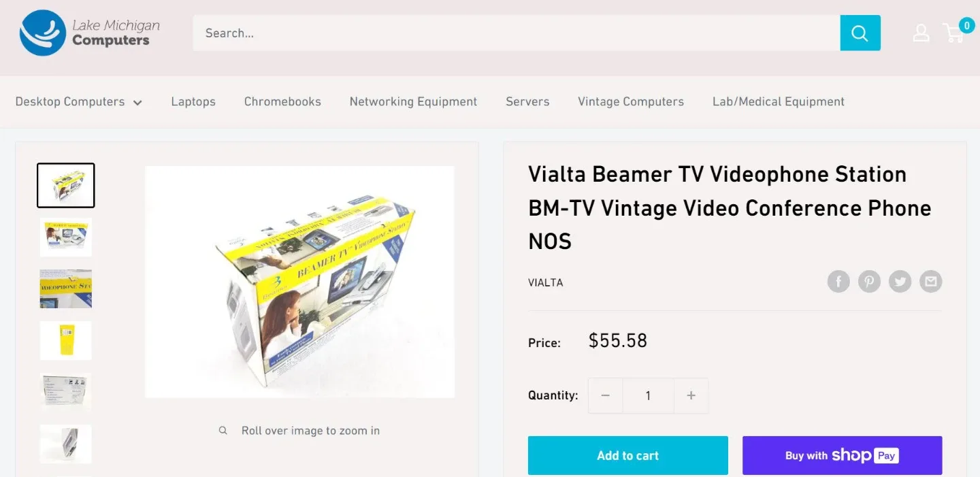Select Networking Equipment from the navigation
This screenshot has height=477, width=980.
click(413, 101)
